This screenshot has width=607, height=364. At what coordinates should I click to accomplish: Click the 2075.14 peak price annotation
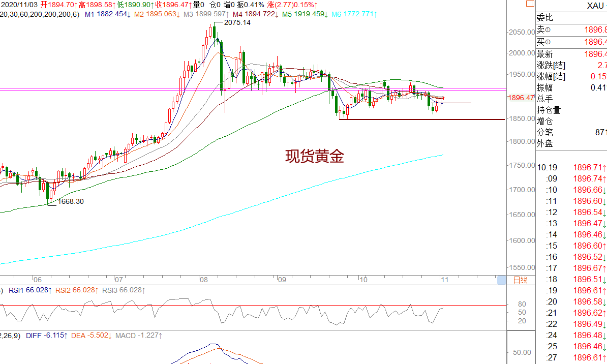[237, 22]
